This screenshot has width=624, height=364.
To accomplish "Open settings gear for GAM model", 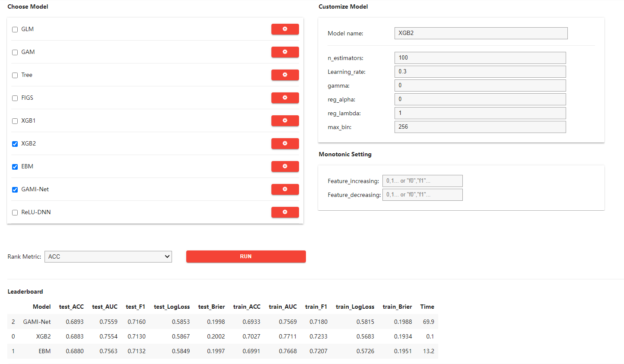I will click(285, 52).
